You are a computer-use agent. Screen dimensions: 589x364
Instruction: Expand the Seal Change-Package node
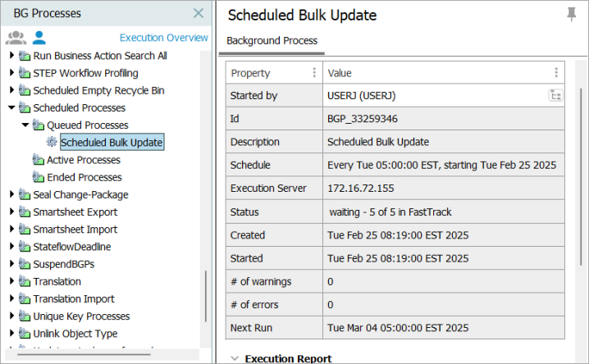tap(11, 194)
